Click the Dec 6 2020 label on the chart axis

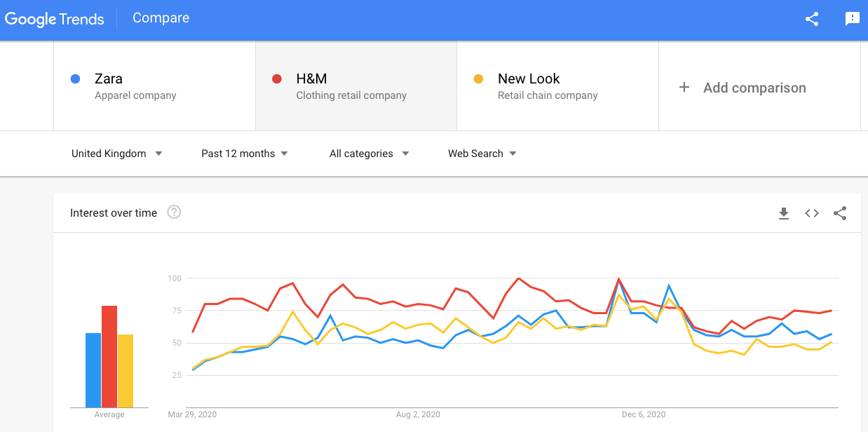pos(642,414)
